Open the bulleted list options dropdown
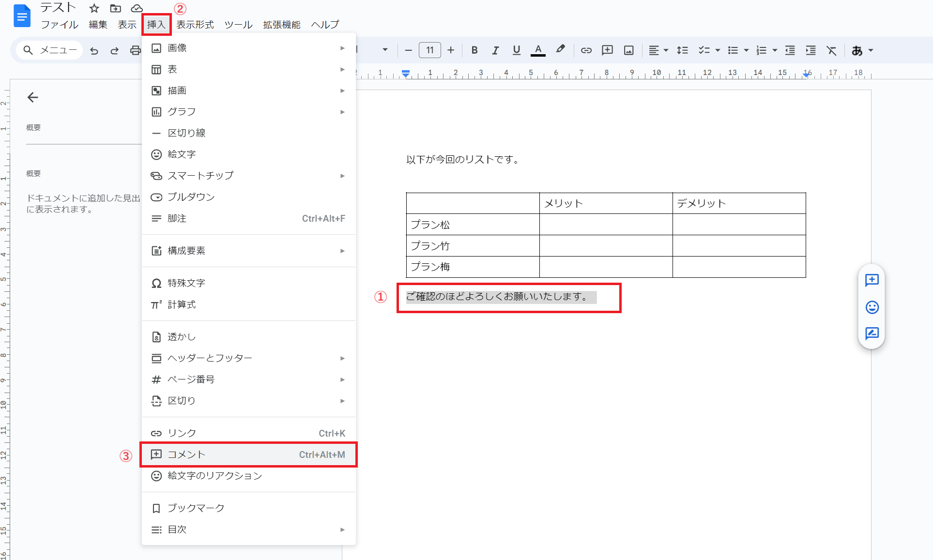This screenshot has width=933, height=560. click(x=746, y=50)
